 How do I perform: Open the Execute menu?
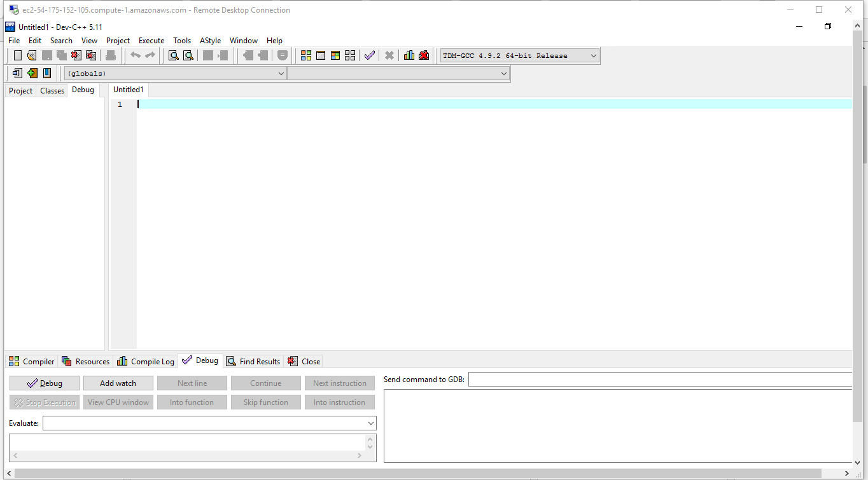click(151, 40)
